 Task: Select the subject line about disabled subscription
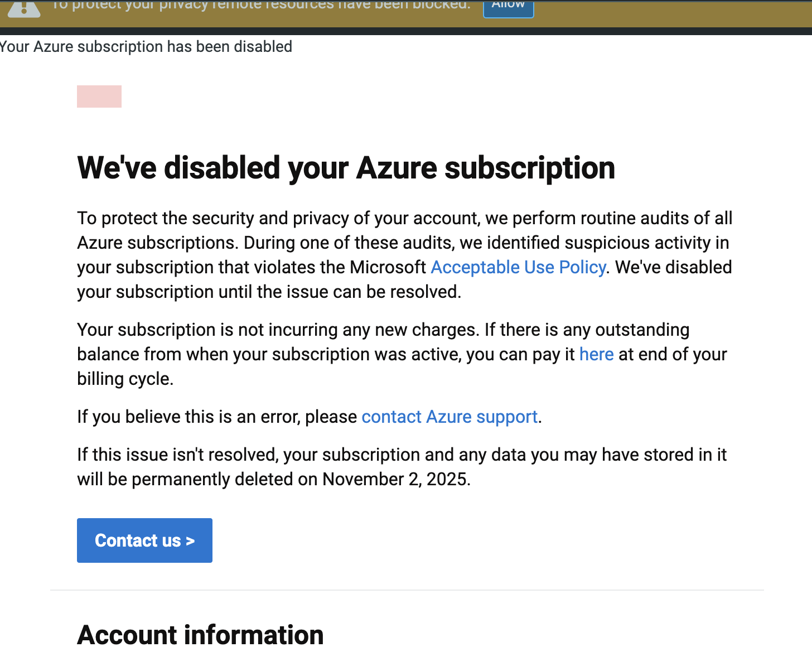(146, 46)
